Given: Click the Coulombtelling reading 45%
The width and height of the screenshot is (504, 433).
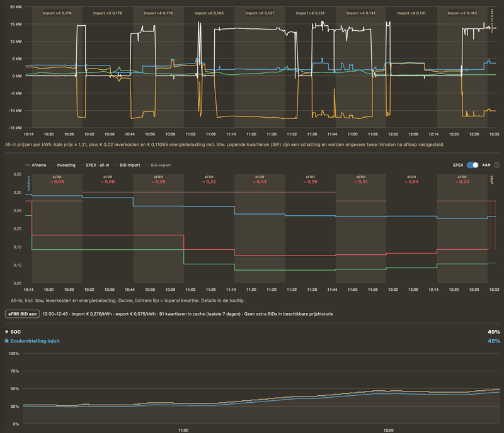Looking at the screenshot, I should (x=494, y=341).
